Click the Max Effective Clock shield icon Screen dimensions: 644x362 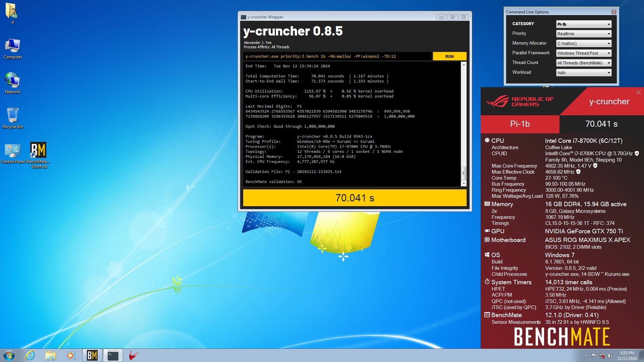click(x=578, y=172)
